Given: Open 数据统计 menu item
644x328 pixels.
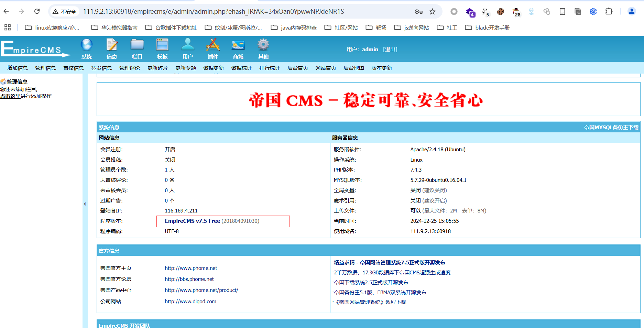Looking at the screenshot, I should click(242, 68).
